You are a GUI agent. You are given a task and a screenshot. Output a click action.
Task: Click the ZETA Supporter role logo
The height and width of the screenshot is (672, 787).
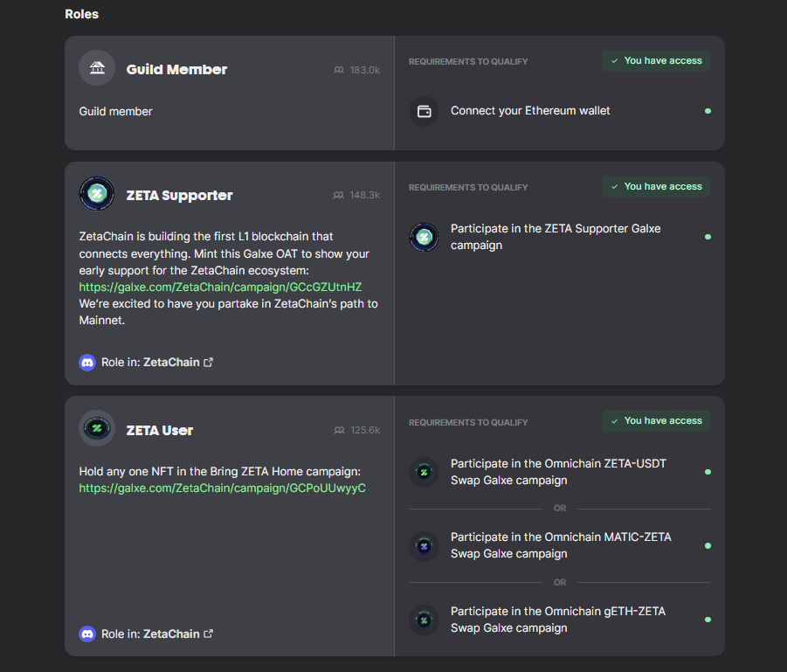tap(97, 193)
